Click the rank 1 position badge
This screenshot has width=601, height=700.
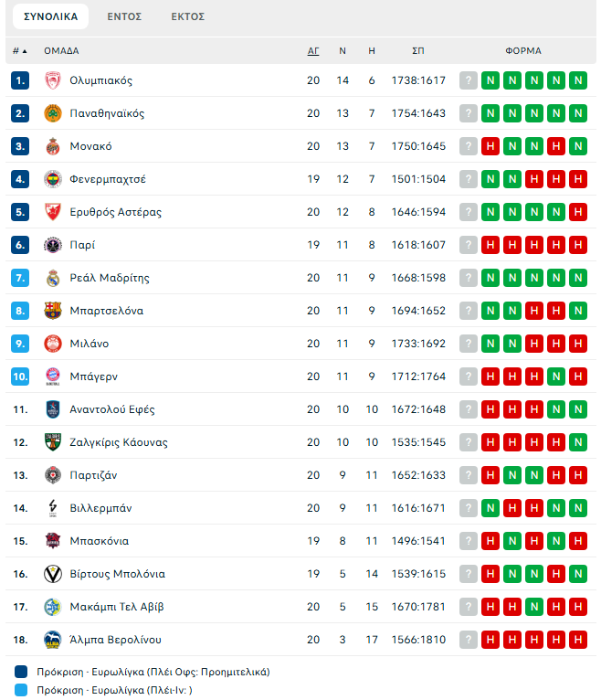point(21,80)
